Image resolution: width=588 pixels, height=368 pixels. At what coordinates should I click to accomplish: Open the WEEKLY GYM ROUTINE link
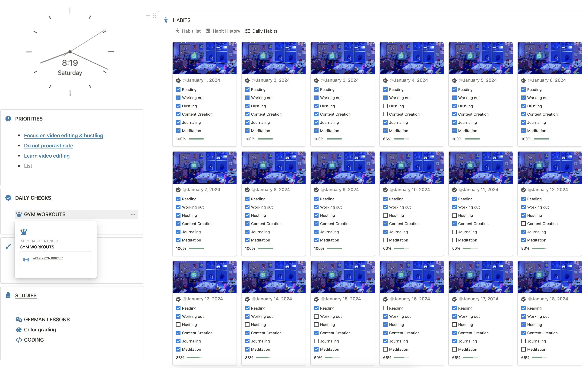coord(48,258)
